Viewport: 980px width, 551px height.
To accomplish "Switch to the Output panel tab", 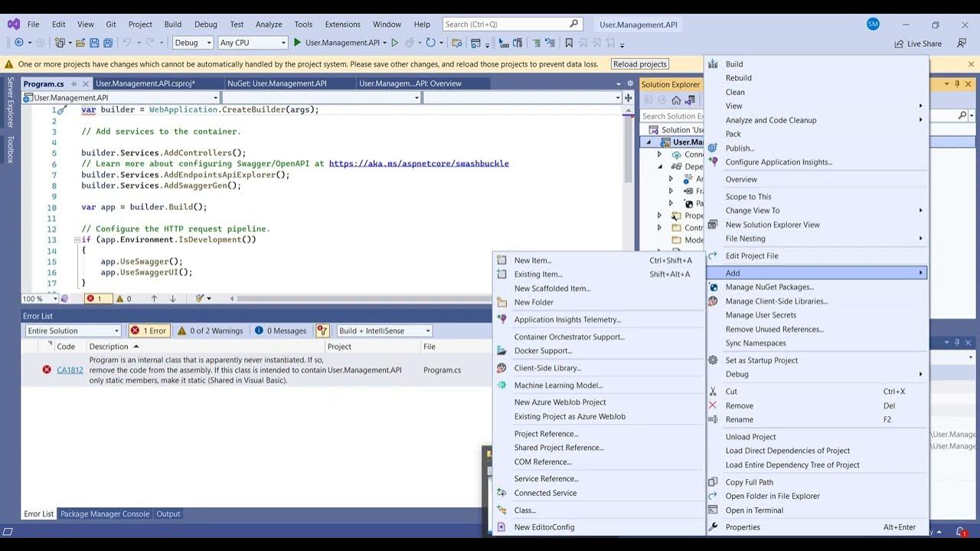I will (168, 514).
